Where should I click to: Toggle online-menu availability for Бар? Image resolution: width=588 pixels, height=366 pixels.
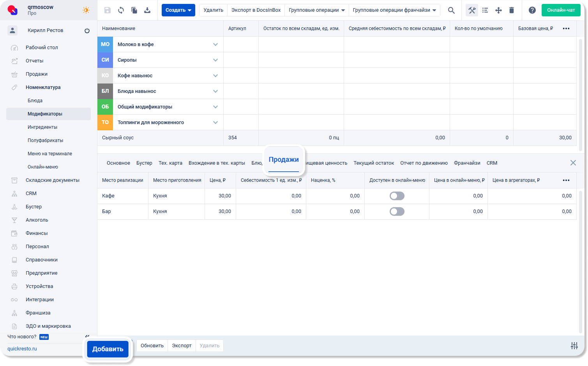coord(397,211)
